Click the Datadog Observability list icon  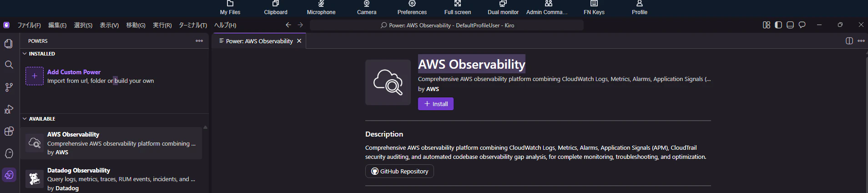(34, 178)
